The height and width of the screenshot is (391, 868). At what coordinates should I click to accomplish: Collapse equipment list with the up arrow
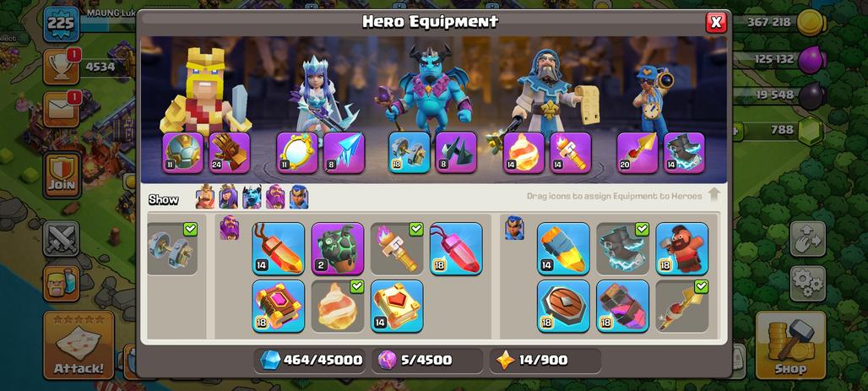713,195
